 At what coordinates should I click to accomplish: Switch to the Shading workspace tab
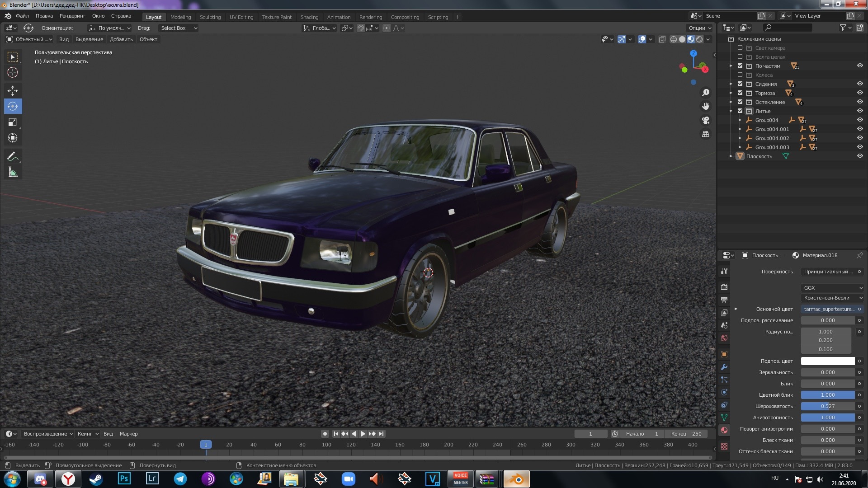coord(309,17)
